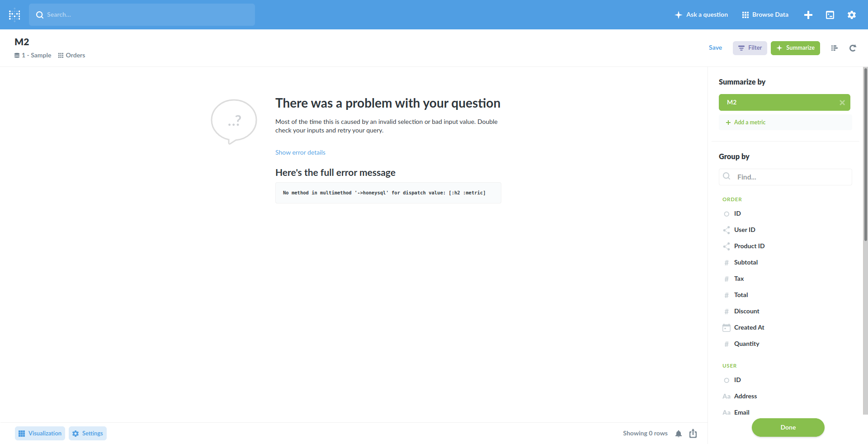Select the Subtotal grouping field
Viewport: 868px width, 444px height.
pos(745,262)
